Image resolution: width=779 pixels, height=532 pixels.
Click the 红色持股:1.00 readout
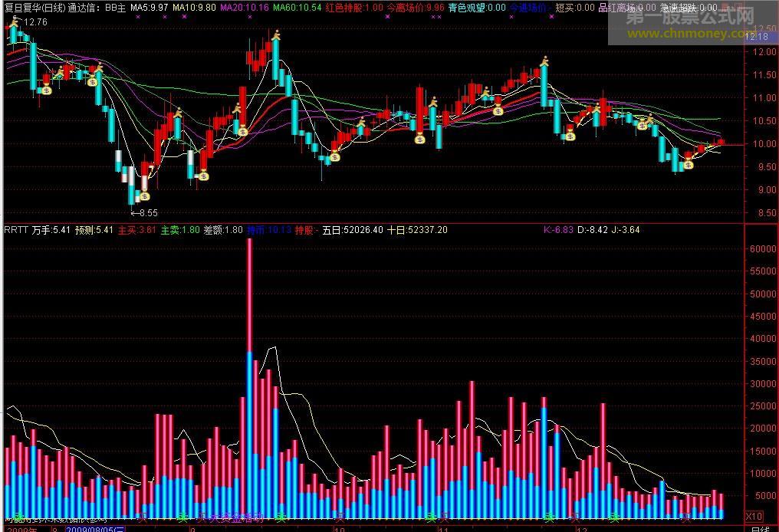[355, 8]
